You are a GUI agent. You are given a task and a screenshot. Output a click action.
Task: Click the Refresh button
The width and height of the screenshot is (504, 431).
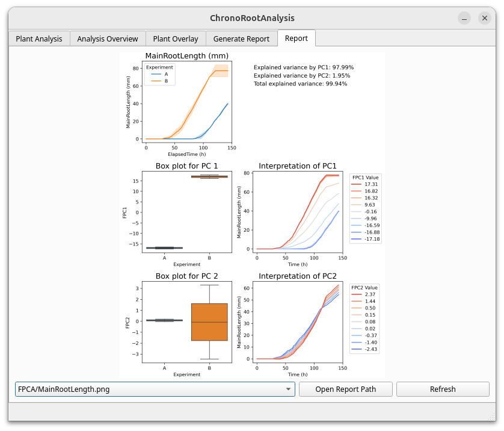[x=443, y=389]
